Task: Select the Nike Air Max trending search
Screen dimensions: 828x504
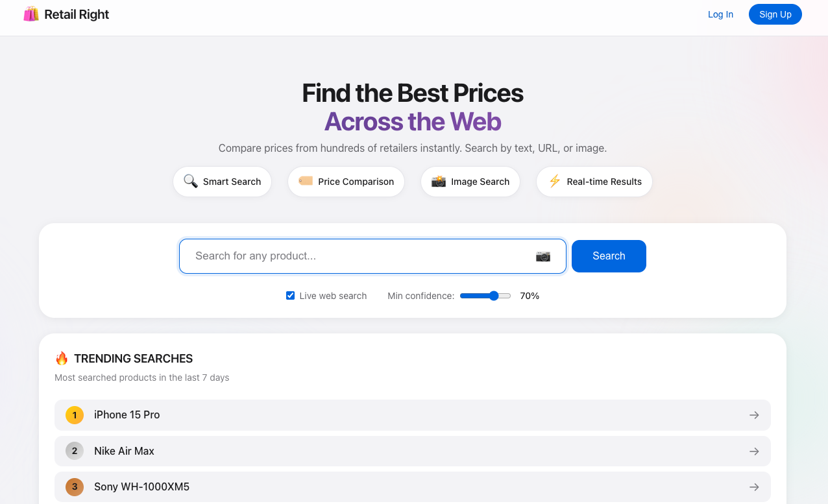Action: pos(412,451)
